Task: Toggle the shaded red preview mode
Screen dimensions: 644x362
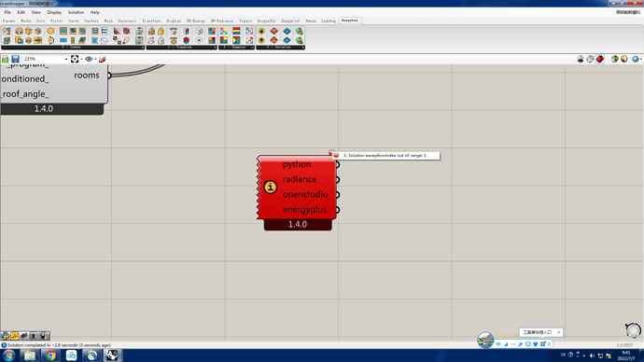Action: point(600,59)
